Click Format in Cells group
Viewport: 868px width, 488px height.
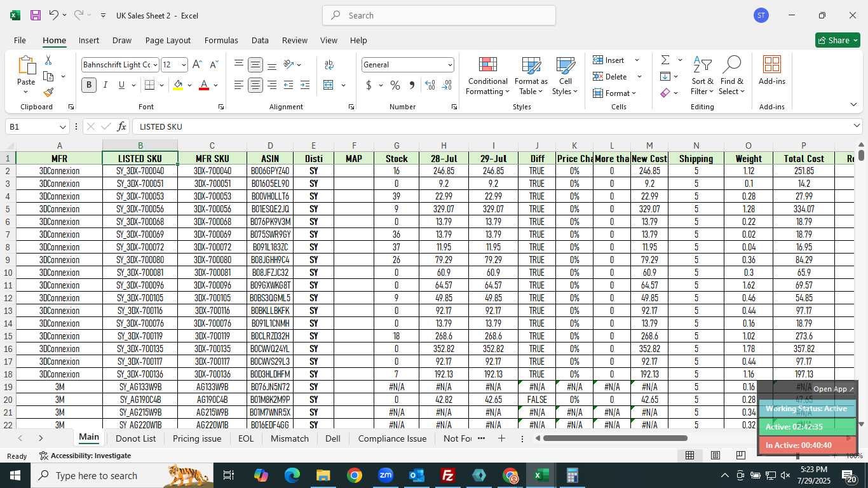point(615,93)
